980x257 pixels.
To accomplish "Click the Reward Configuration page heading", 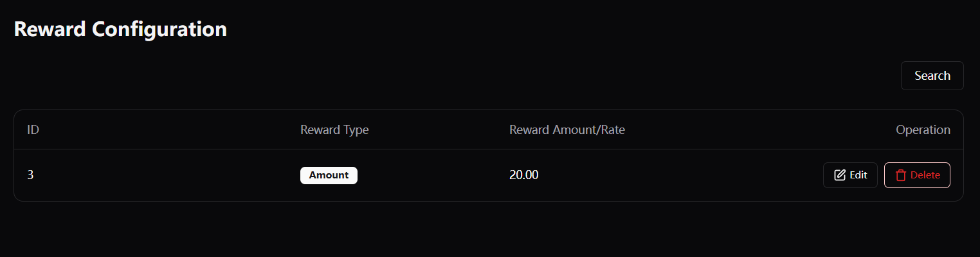I will (120, 30).
